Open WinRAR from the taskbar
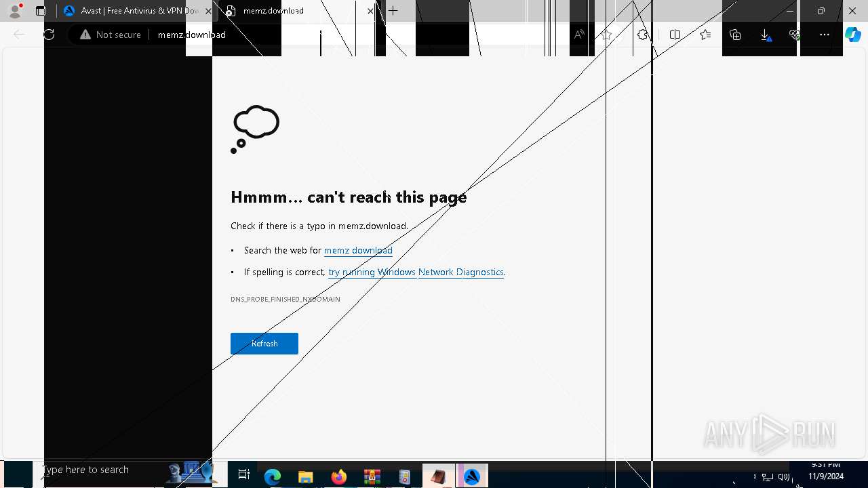 pos(372,476)
